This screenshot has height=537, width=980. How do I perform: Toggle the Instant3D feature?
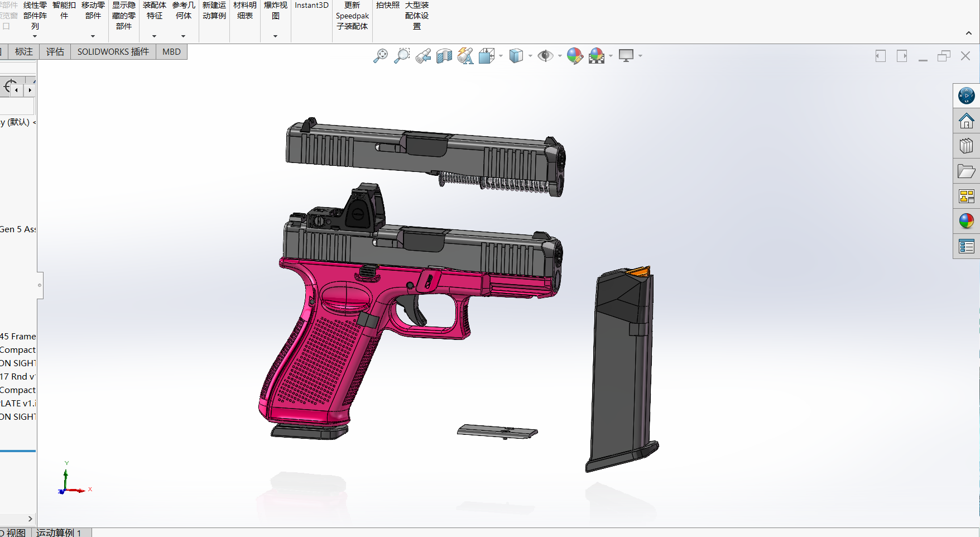311,5
